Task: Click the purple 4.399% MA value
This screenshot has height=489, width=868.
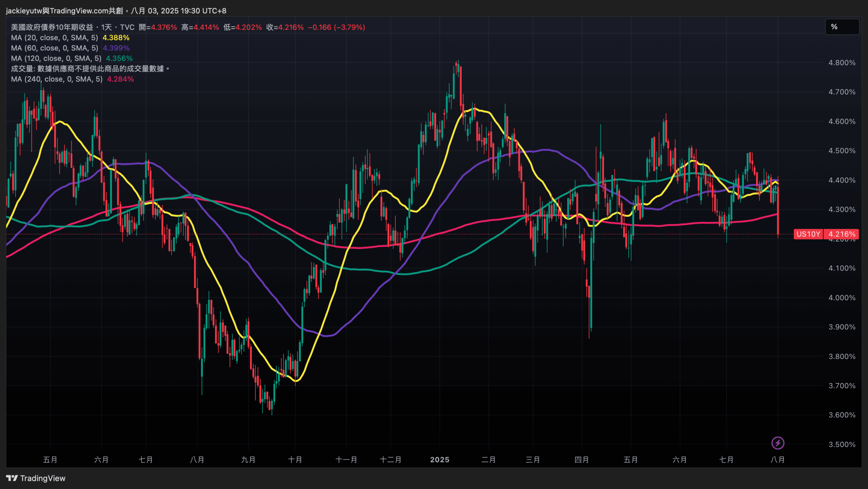Action: coord(116,48)
